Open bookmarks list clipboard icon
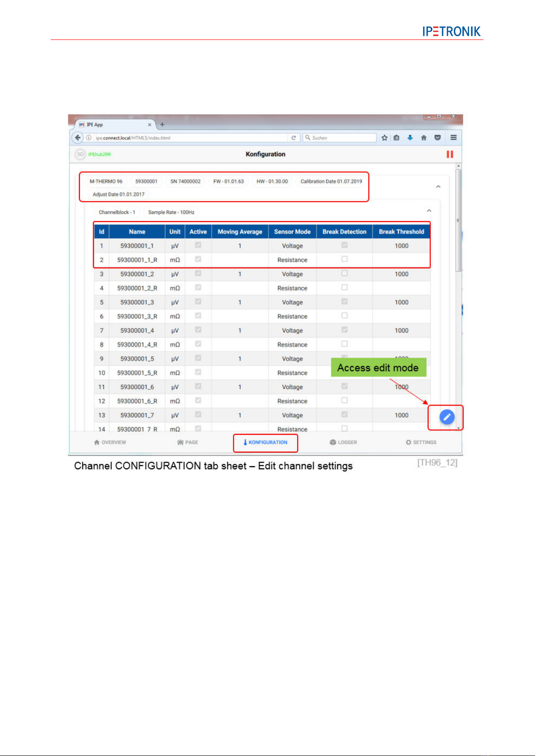The height and width of the screenshot is (756, 535). (x=396, y=138)
